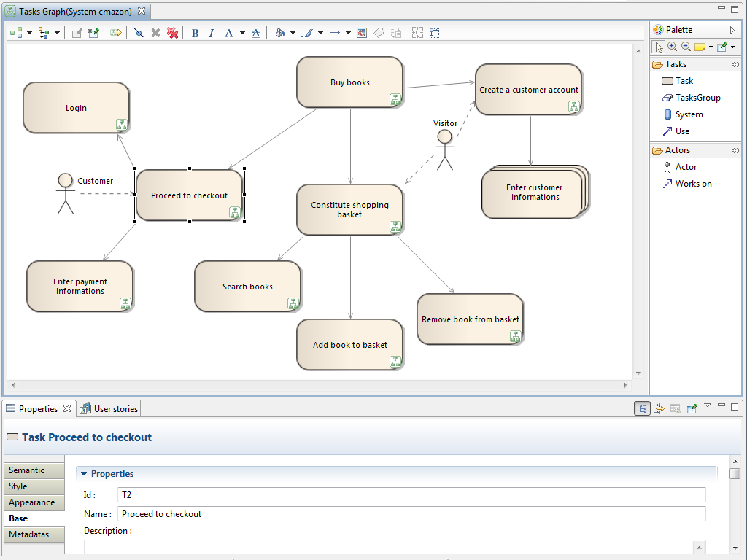This screenshot has width=747, height=560.
Task: Close the Properties view tab
Action: (x=67, y=408)
